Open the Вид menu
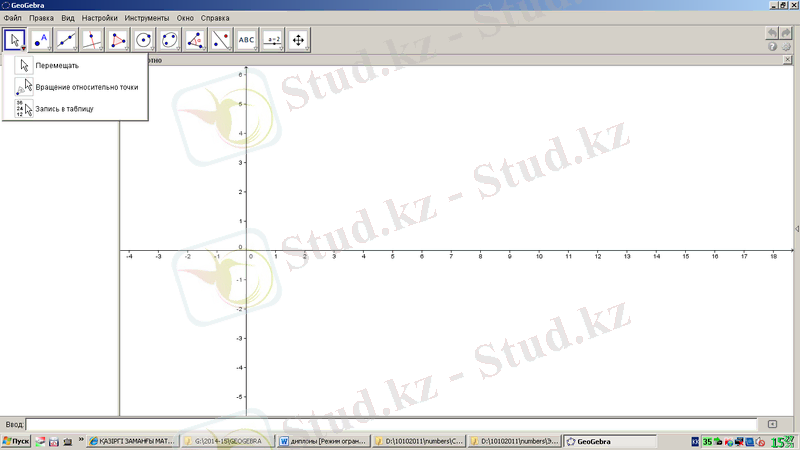The width and height of the screenshot is (800, 450). coord(68,18)
